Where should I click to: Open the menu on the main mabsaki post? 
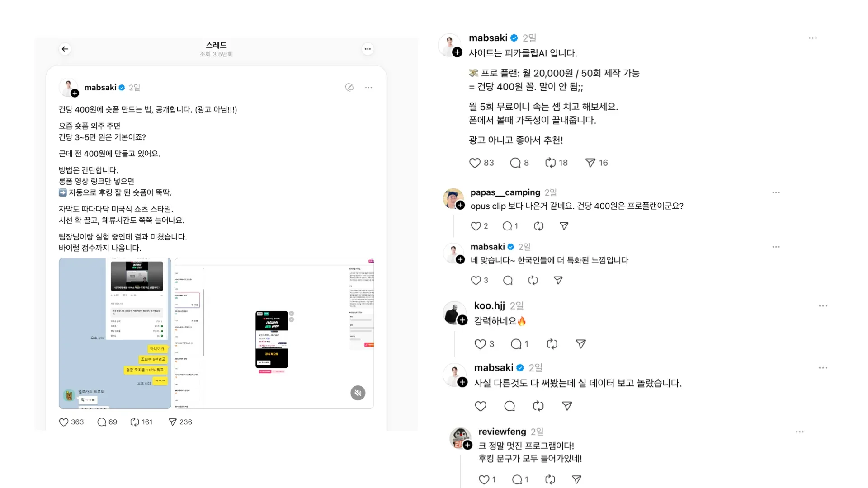[x=368, y=88]
